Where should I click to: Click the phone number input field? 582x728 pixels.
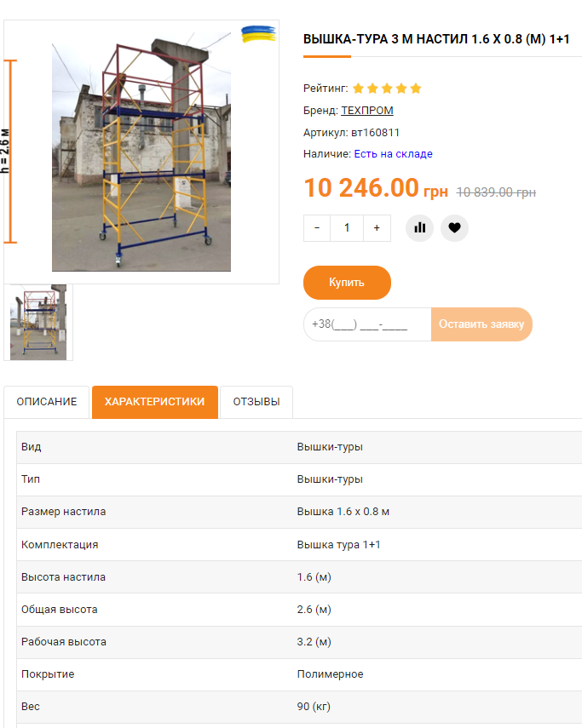367,324
